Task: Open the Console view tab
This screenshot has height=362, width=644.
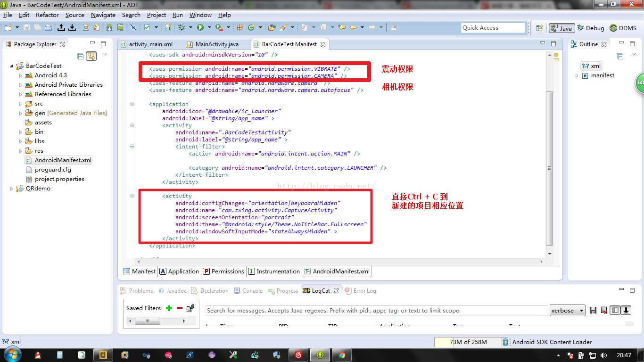Action: (x=248, y=291)
